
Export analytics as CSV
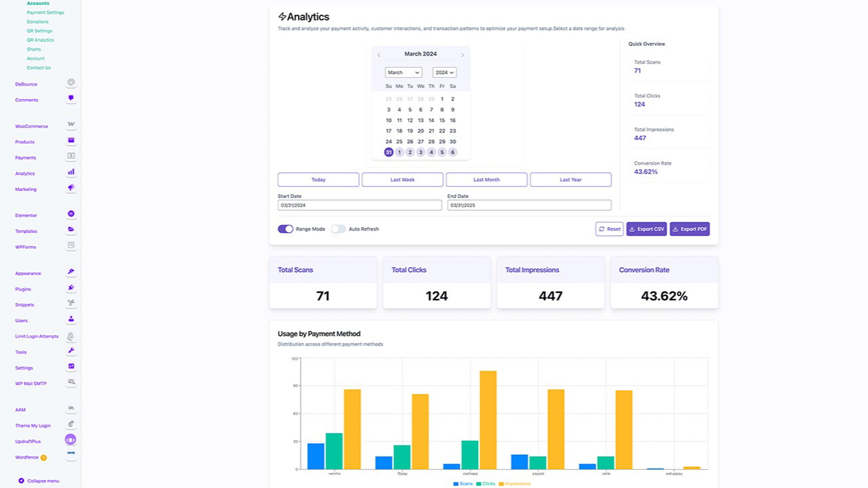click(646, 229)
